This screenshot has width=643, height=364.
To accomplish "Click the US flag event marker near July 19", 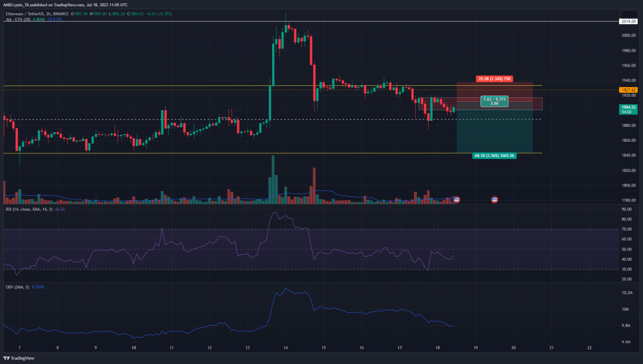I will (x=494, y=200).
